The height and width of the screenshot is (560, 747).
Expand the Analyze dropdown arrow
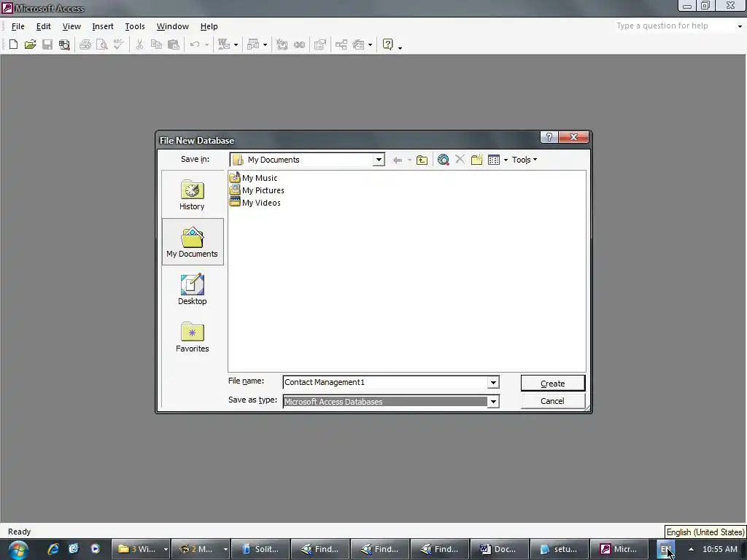tap(266, 44)
